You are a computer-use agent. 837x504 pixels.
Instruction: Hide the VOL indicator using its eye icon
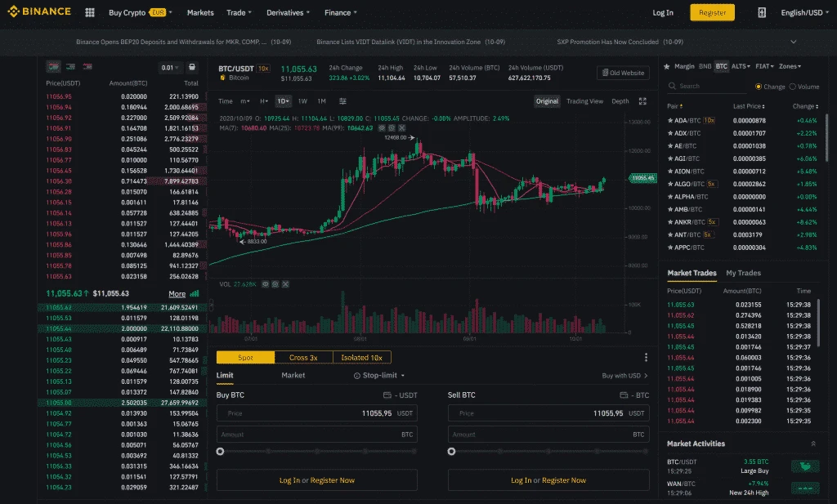pyautogui.click(x=266, y=283)
